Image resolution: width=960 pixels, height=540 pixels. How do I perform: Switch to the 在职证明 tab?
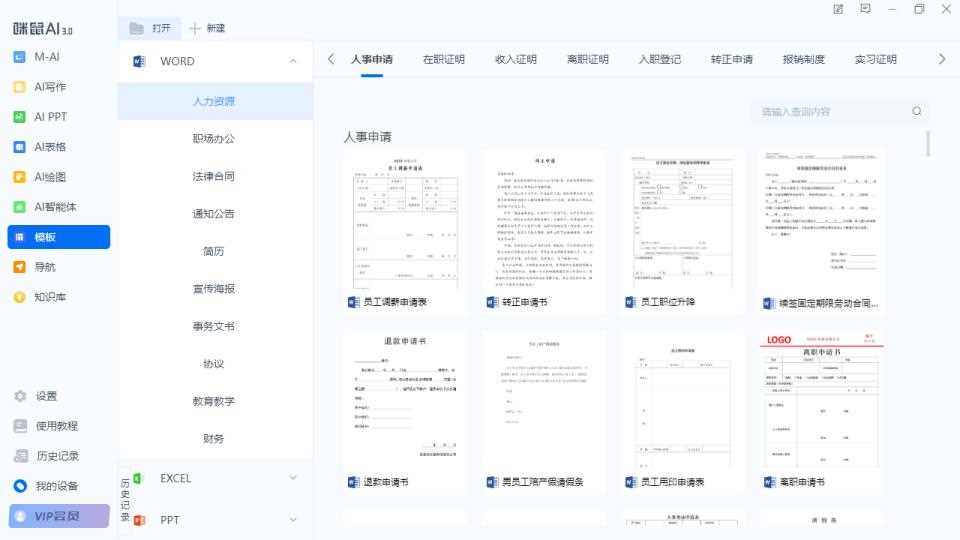pyautogui.click(x=443, y=60)
